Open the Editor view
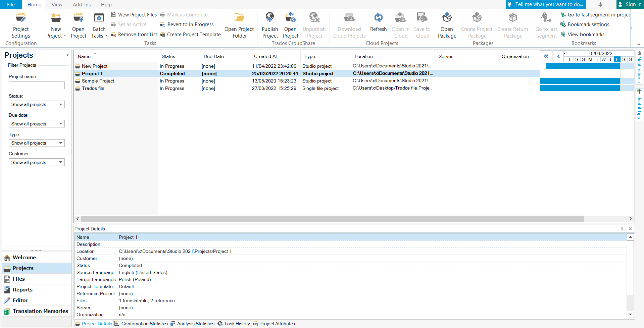 (37, 300)
